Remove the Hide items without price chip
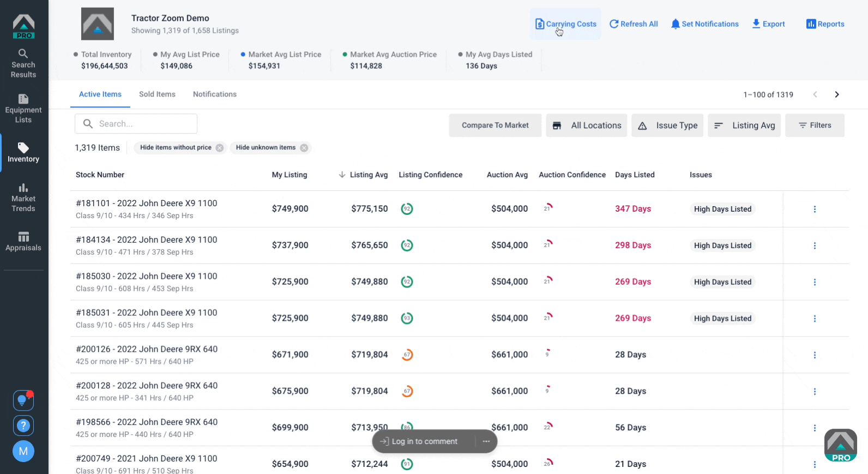The height and width of the screenshot is (474, 868). click(219, 148)
